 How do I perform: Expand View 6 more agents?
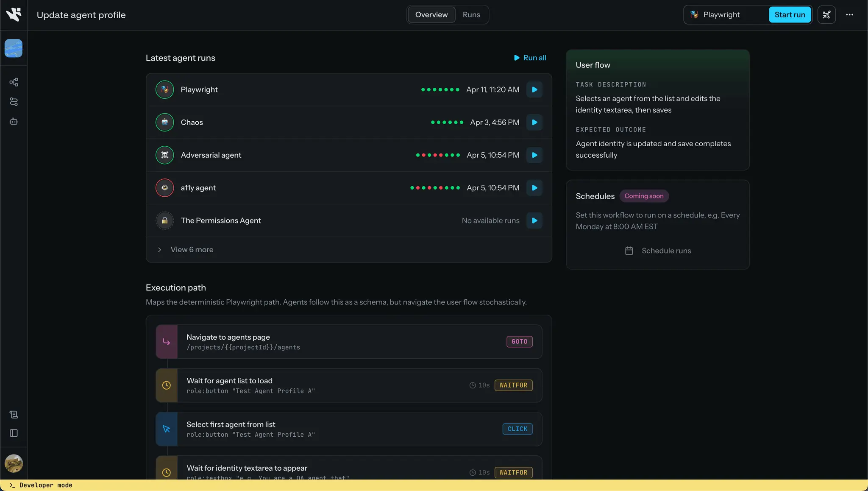click(x=349, y=250)
